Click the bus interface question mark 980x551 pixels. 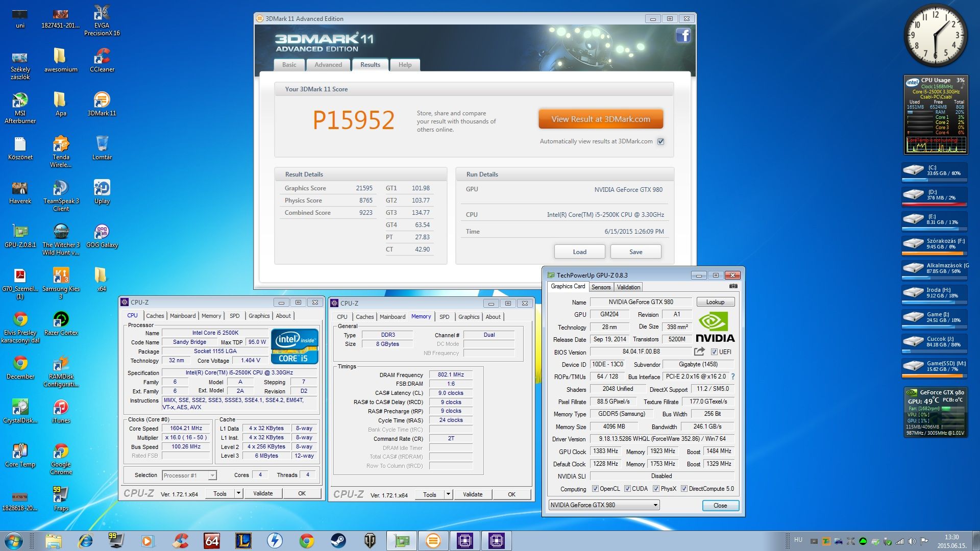point(733,377)
